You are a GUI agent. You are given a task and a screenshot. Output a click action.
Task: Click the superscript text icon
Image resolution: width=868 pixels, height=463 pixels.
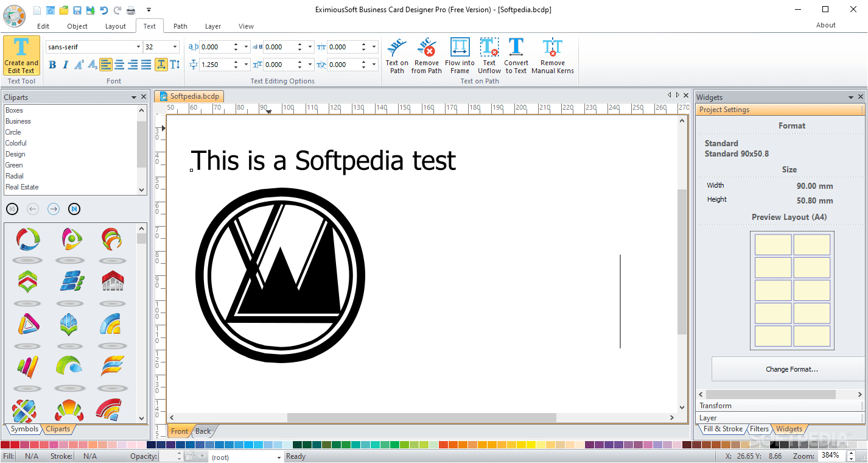tap(79, 65)
